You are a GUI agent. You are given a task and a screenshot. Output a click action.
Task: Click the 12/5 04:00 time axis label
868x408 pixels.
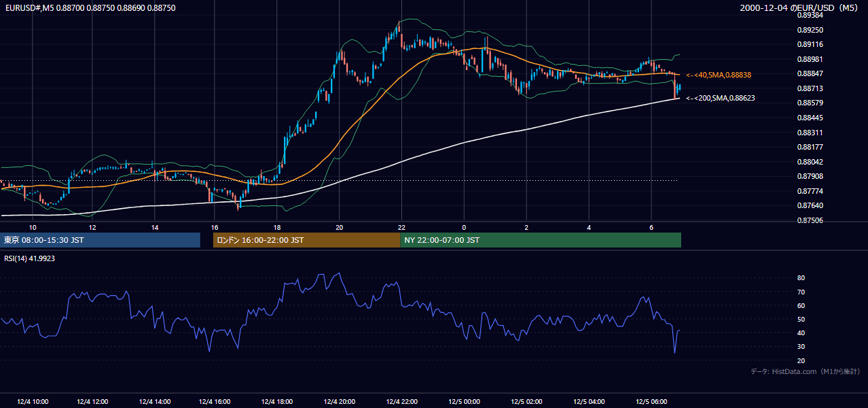[589, 402]
